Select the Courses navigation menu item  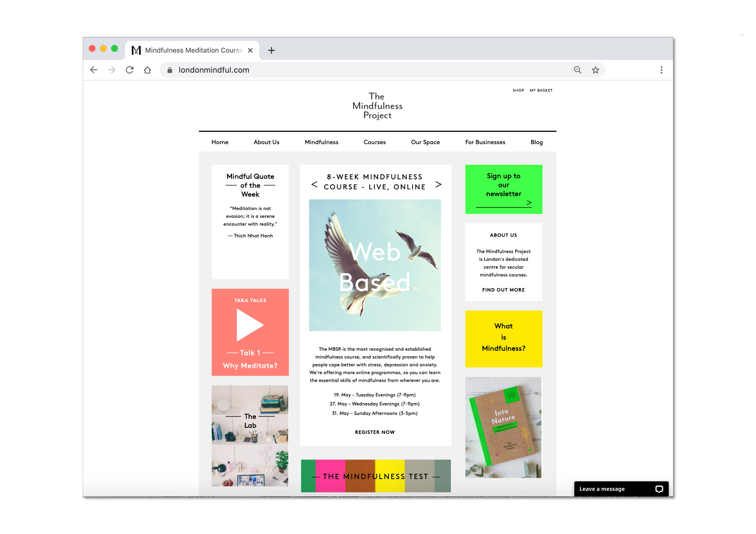pyautogui.click(x=374, y=142)
